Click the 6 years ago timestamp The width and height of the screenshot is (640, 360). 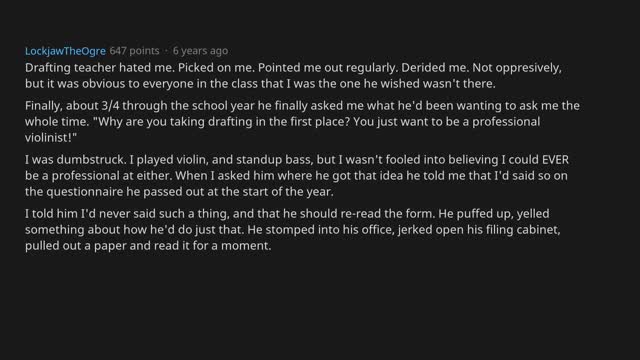tap(200, 51)
